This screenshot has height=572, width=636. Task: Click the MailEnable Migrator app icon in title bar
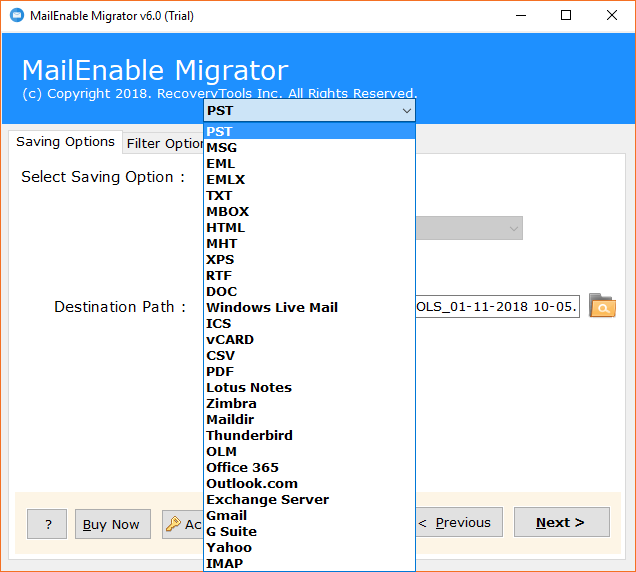[x=17, y=15]
